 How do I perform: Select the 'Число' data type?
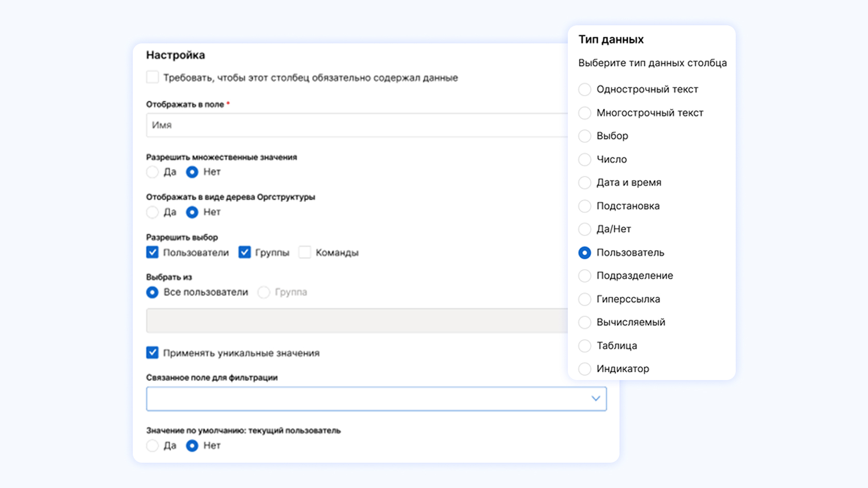point(585,160)
